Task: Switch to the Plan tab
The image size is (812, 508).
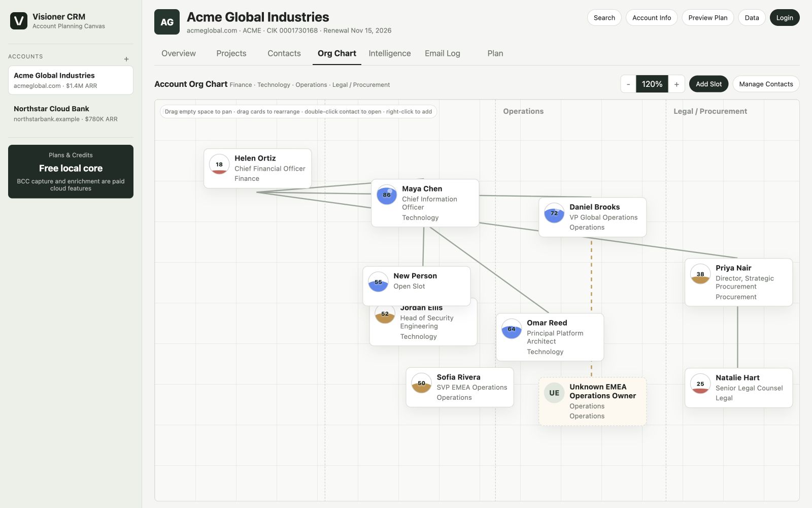Action: coord(495,53)
